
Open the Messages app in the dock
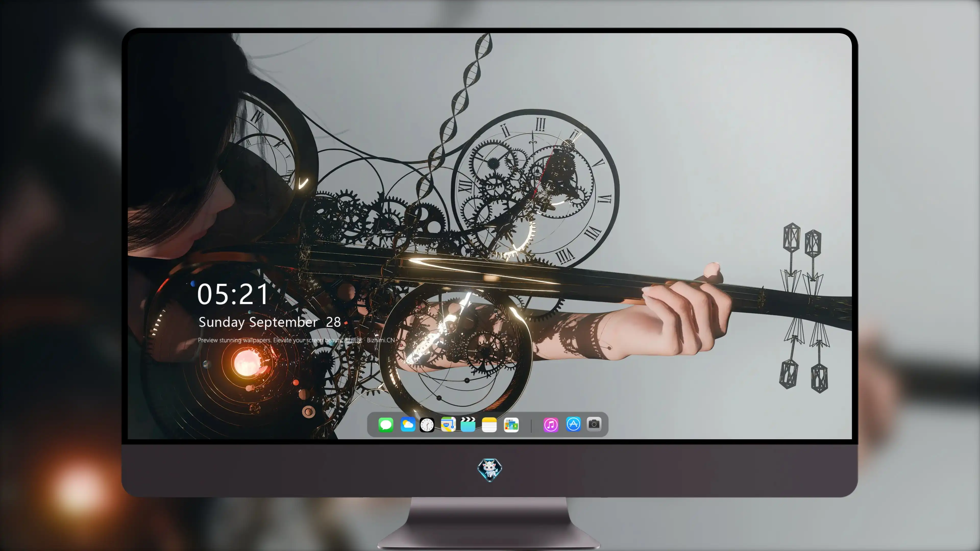pos(385,424)
